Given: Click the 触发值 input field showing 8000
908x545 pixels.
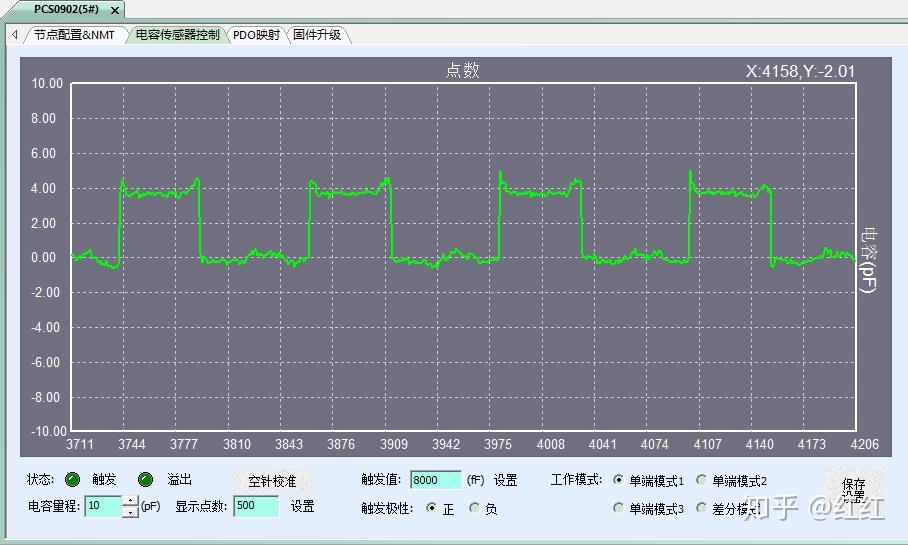Looking at the screenshot, I should click(x=435, y=480).
